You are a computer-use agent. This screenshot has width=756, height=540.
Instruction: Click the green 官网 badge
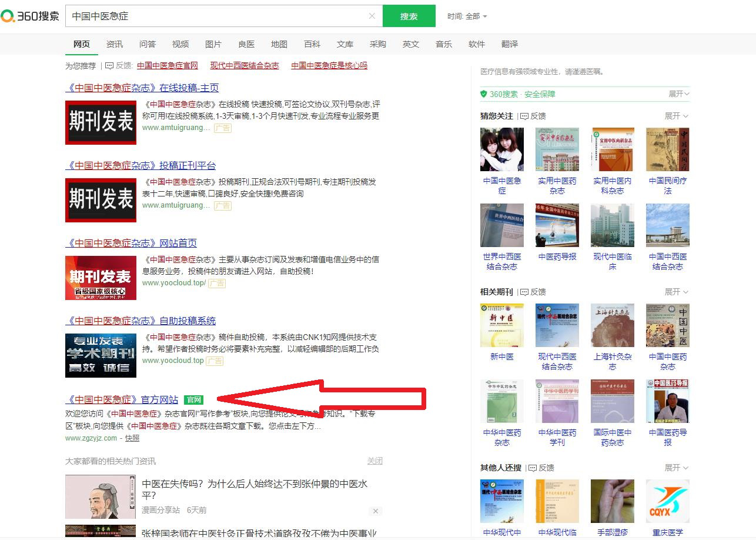(x=193, y=400)
